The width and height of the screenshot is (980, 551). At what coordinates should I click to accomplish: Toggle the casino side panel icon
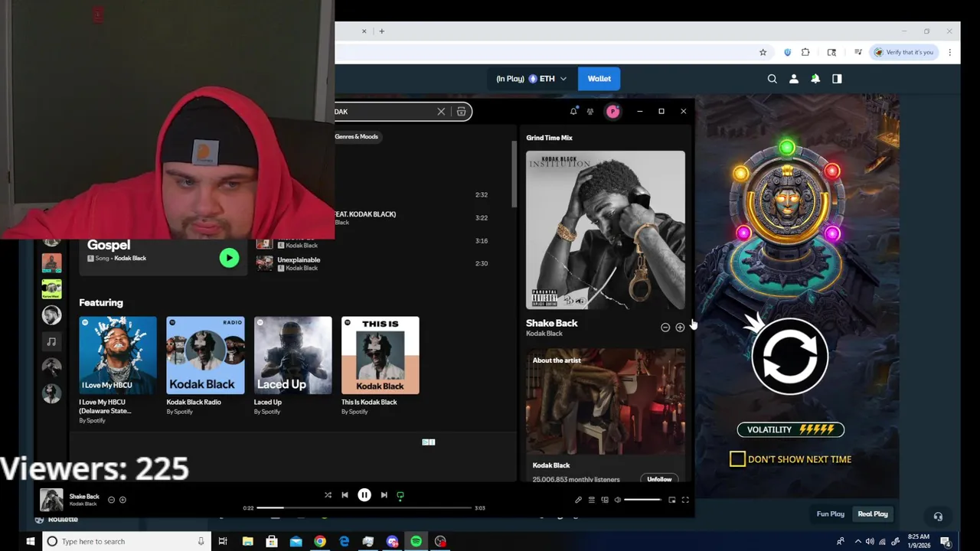point(837,79)
